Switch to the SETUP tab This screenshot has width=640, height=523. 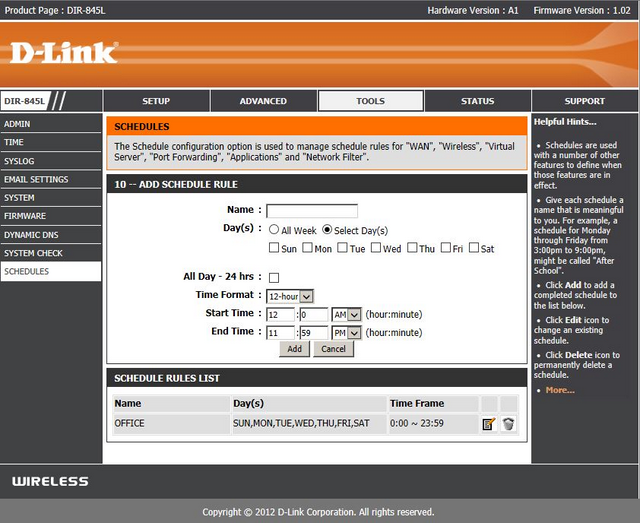[156, 101]
